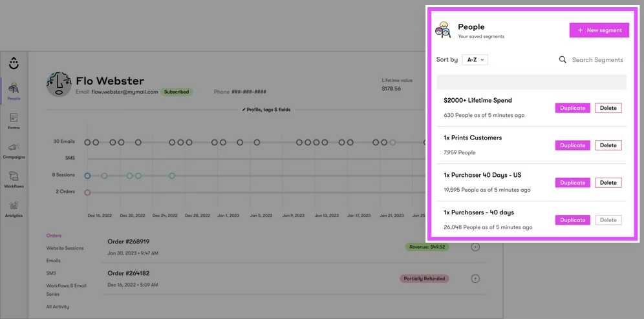This screenshot has width=644, height=319.
Task: Click the search magnifier icon
Action: (x=563, y=60)
